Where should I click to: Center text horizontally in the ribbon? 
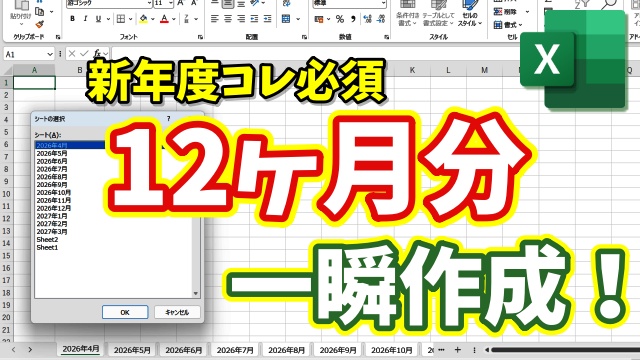pyautogui.click(x=228, y=19)
